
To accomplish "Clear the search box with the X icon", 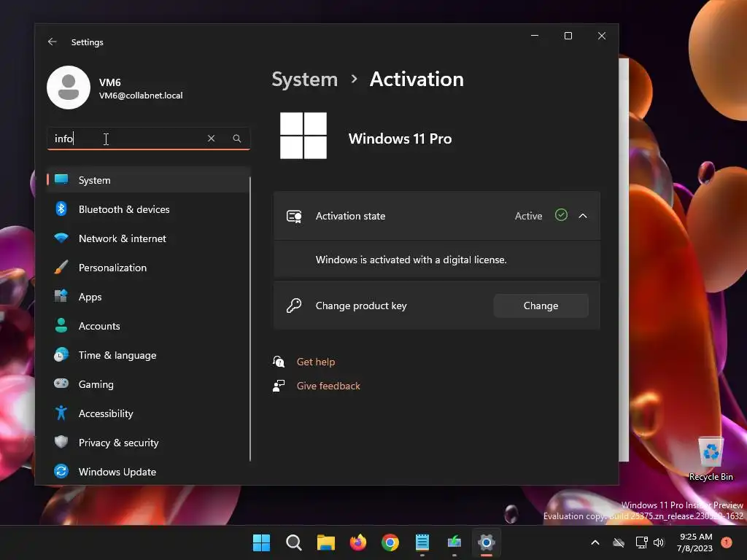I will [211, 139].
